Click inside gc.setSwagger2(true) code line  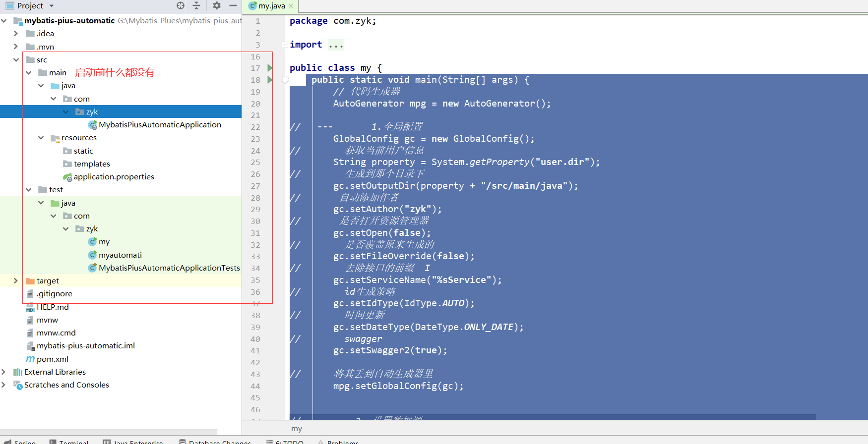(x=390, y=350)
